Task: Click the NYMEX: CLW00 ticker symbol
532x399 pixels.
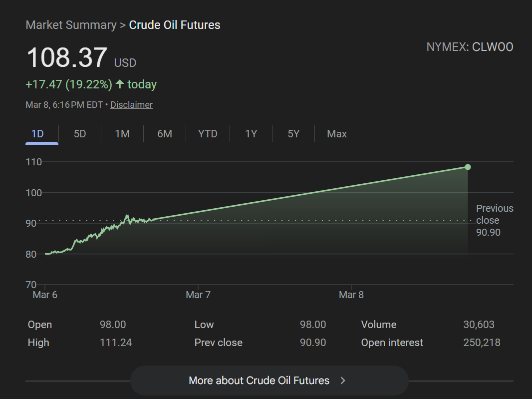Action: (470, 47)
